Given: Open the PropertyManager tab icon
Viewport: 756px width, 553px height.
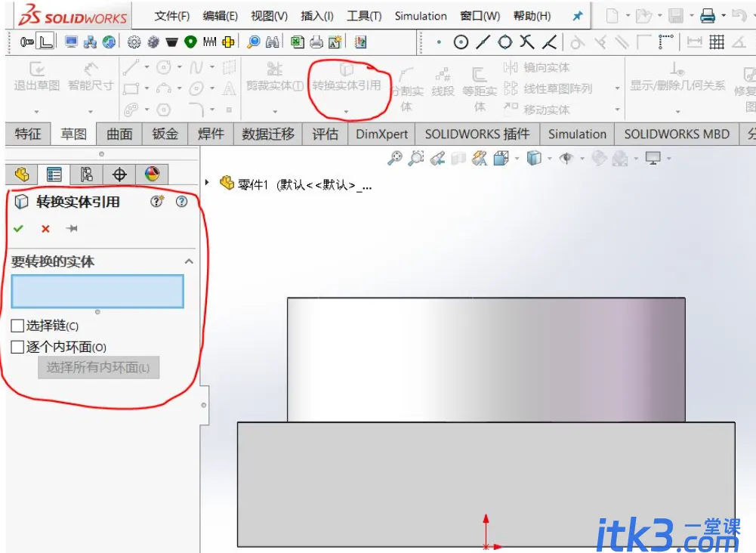Looking at the screenshot, I should click(54, 174).
